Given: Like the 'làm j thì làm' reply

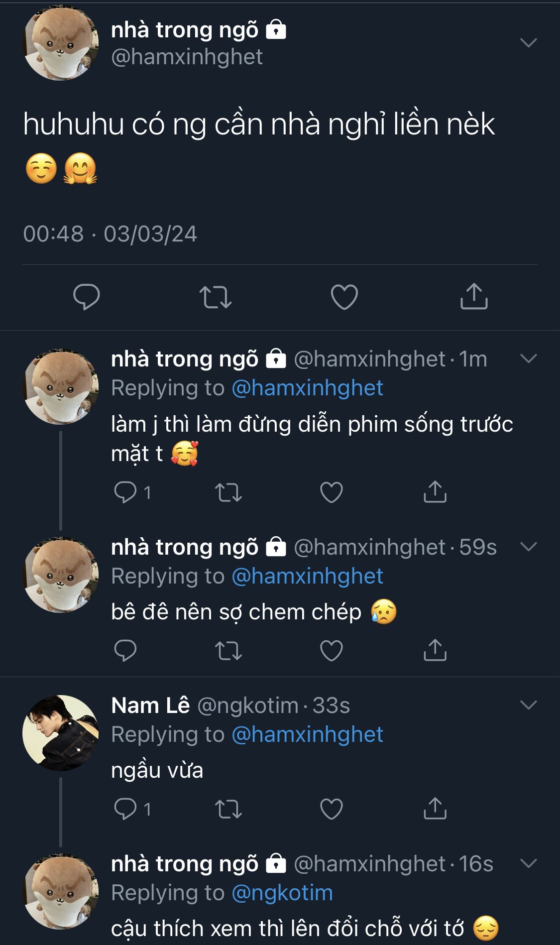Looking at the screenshot, I should point(332,492).
